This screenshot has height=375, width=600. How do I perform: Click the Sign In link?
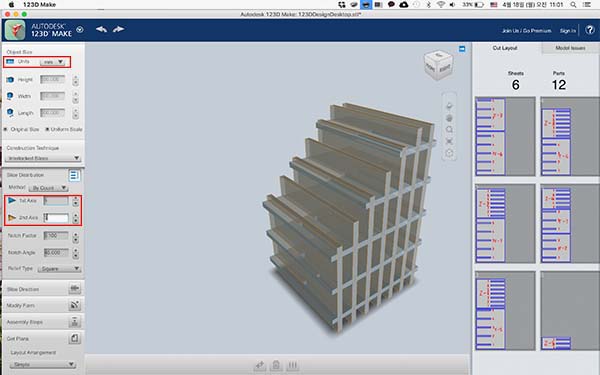568,31
